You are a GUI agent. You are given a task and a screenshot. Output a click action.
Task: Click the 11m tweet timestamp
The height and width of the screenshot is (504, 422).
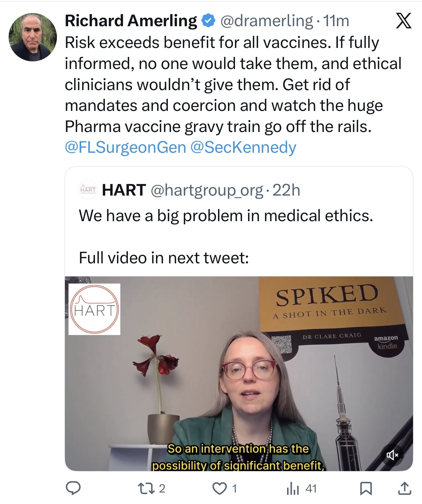[x=336, y=21]
